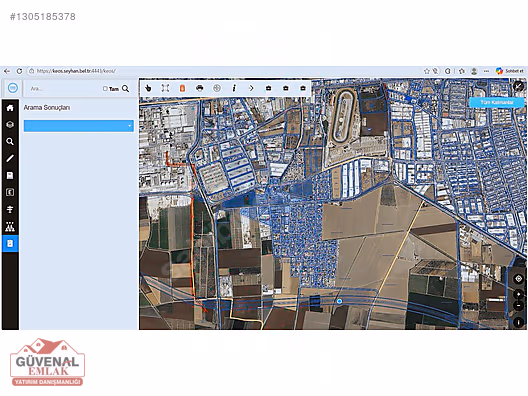Open browser three-dot more menu
This screenshot has width=528, height=396.
click(486, 71)
